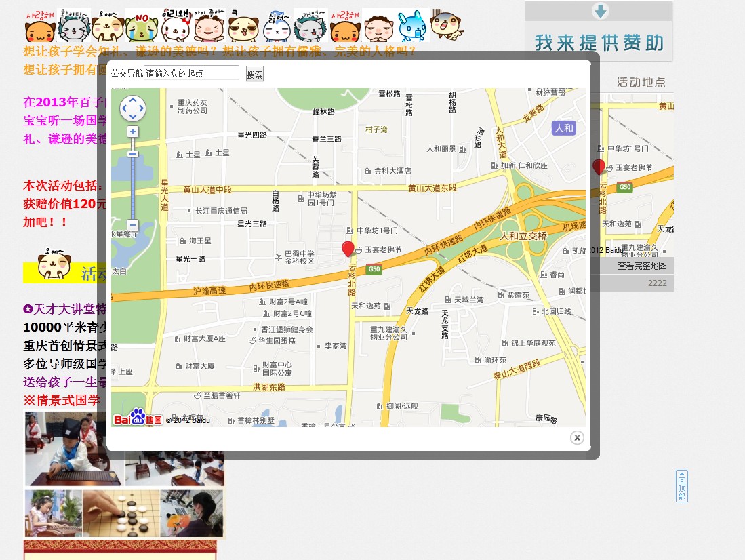Click the white rabbit sticker with red bow
The width and height of the screenshot is (745, 560).
[176, 26]
